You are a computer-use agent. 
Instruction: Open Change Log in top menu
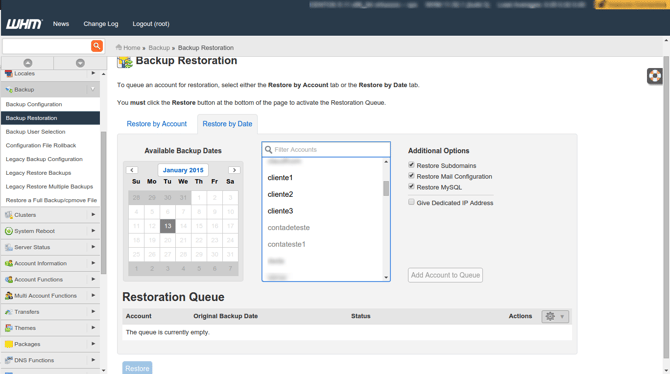[x=101, y=24]
